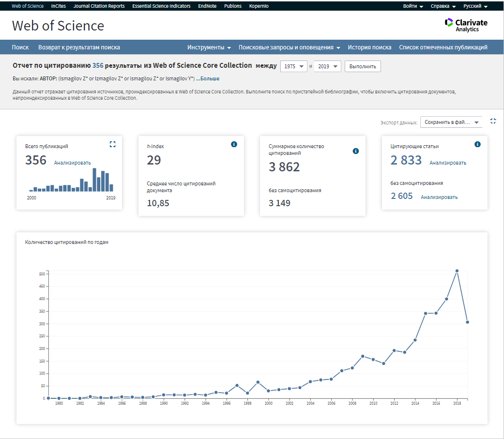Open Journal Citation Reports
Screen dimensions: 504x439
(x=99, y=6)
